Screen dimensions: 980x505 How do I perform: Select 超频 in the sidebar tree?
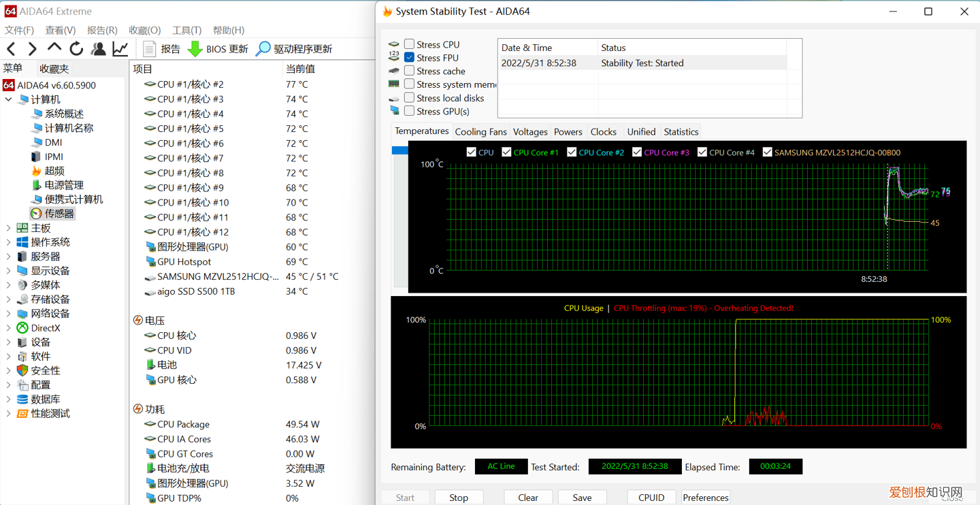point(54,171)
